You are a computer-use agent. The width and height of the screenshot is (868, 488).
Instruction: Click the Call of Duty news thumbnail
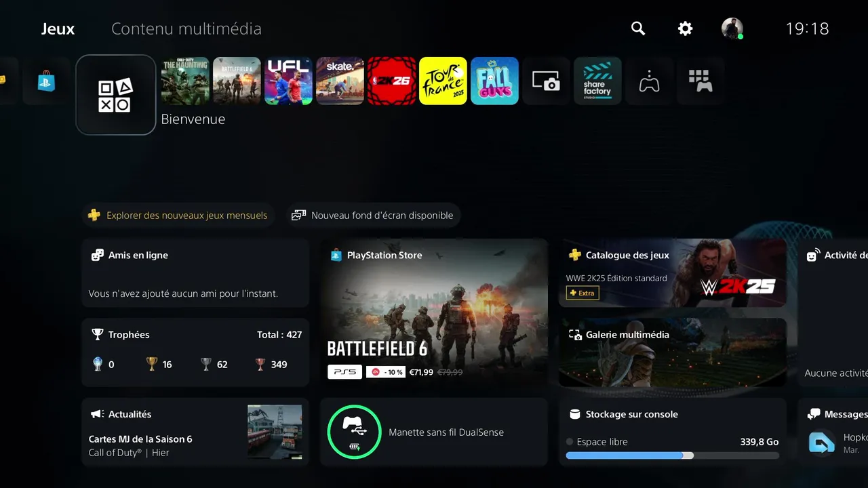[275, 432]
